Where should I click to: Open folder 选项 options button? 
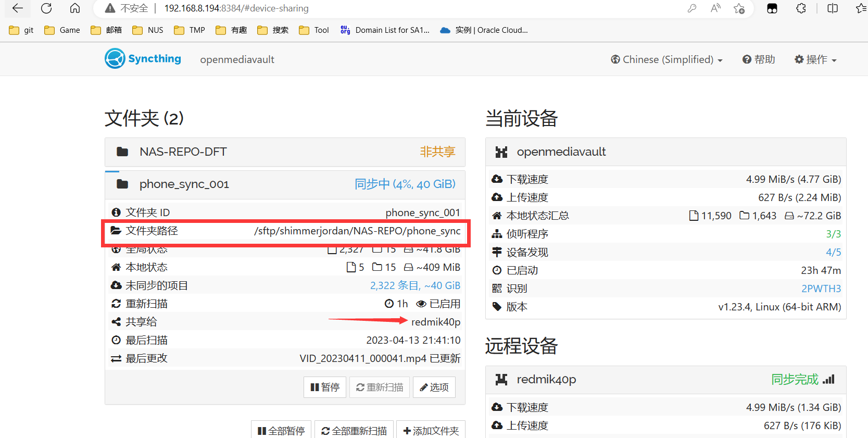point(434,387)
